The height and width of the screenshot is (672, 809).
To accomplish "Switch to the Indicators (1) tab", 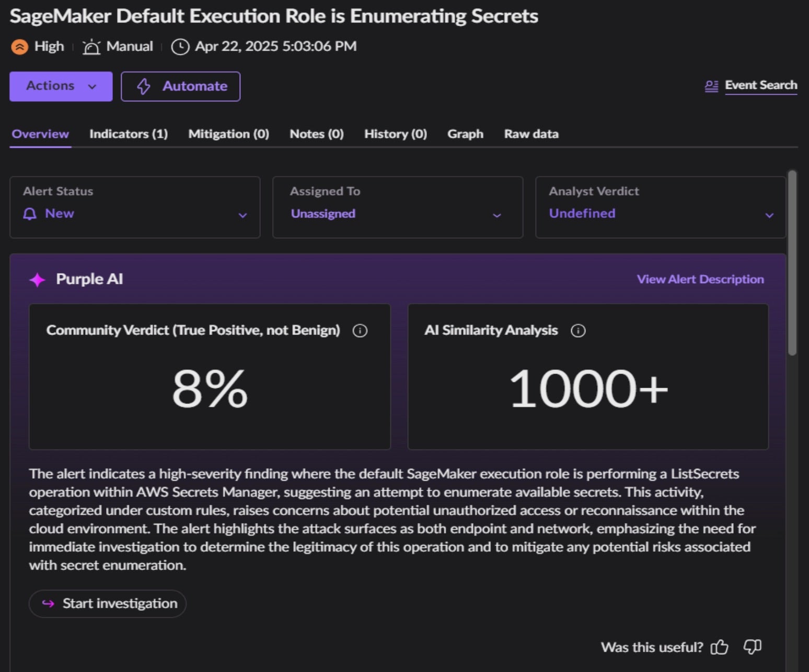I will pyautogui.click(x=129, y=134).
